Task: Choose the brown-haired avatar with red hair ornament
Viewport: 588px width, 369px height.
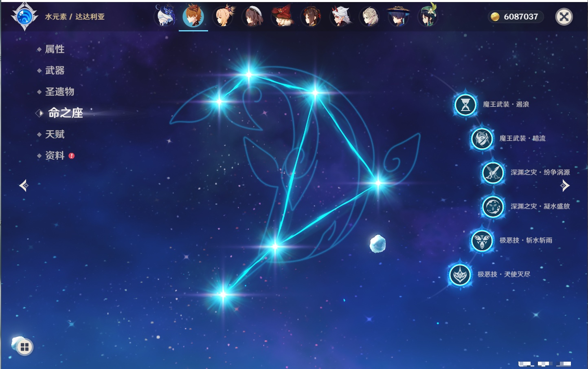Action: click(311, 16)
